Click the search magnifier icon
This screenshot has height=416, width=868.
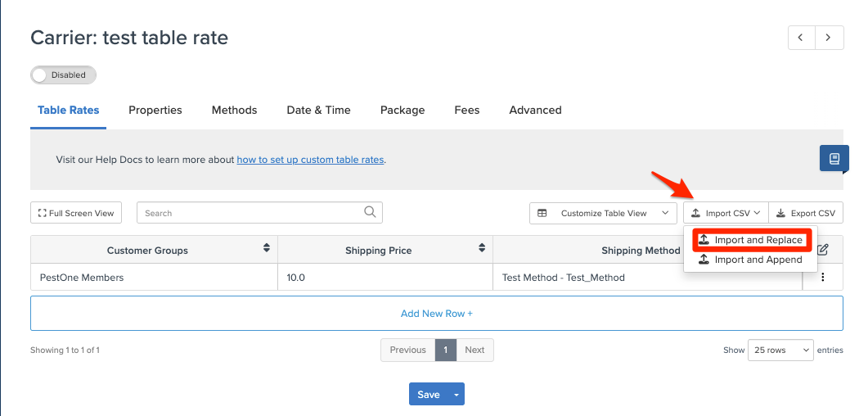(371, 212)
